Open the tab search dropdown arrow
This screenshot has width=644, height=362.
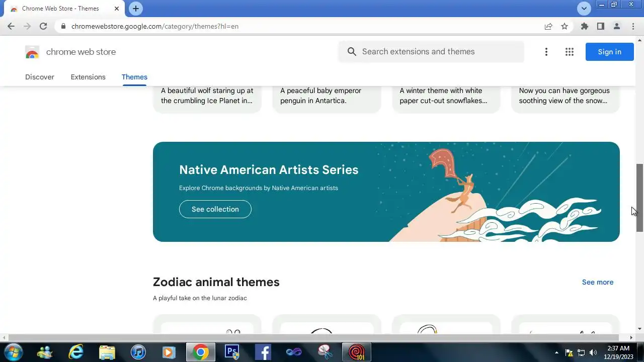point(584,9)
